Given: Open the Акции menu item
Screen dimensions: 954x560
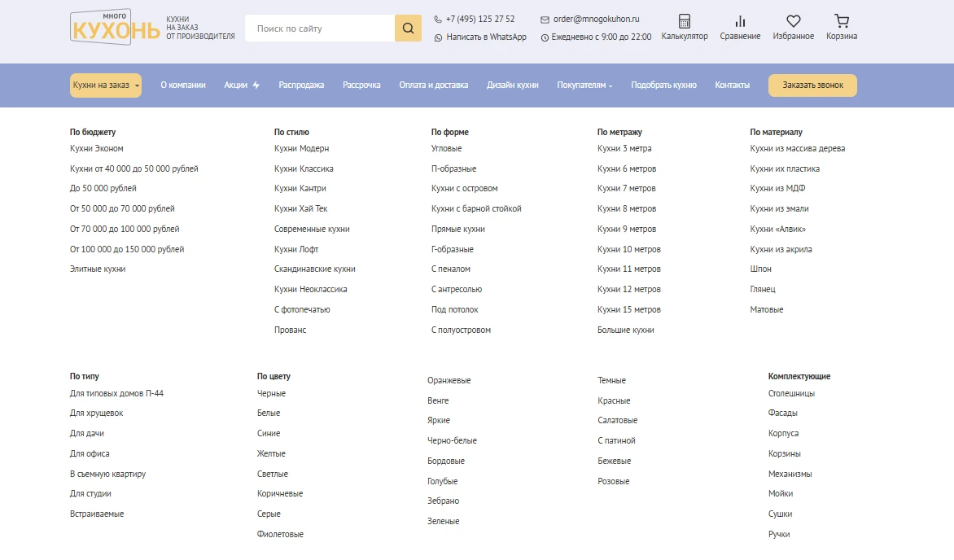Looking at the screenshot, I should coord(242,85).
